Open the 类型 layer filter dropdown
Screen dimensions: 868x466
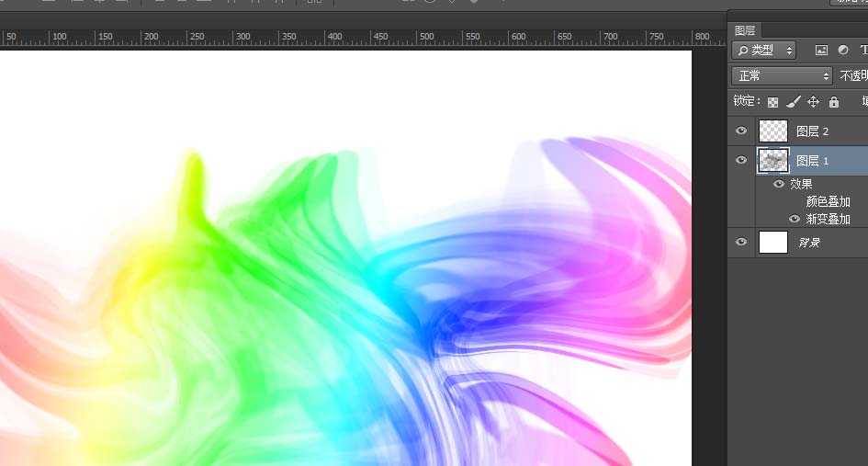pos(763,51)
